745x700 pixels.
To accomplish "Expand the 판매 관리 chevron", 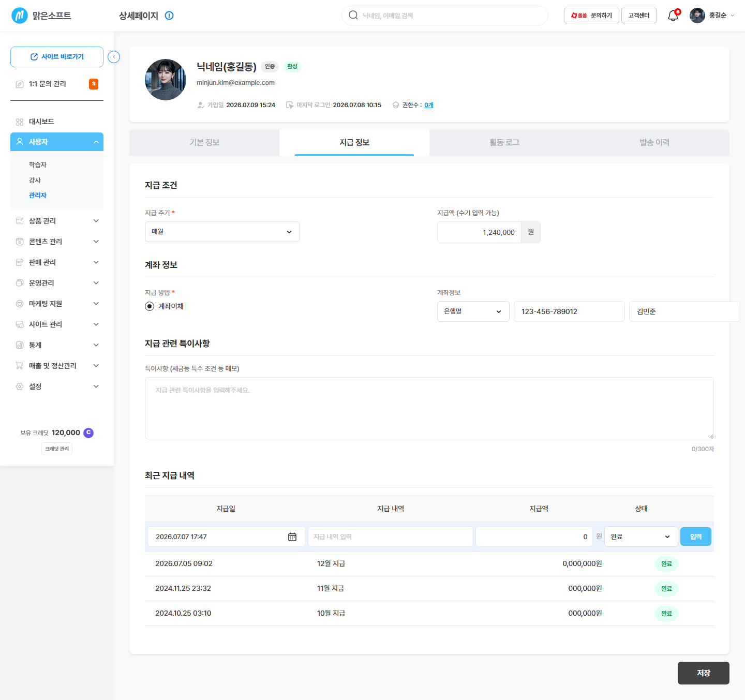I will [x=96, y=262].
